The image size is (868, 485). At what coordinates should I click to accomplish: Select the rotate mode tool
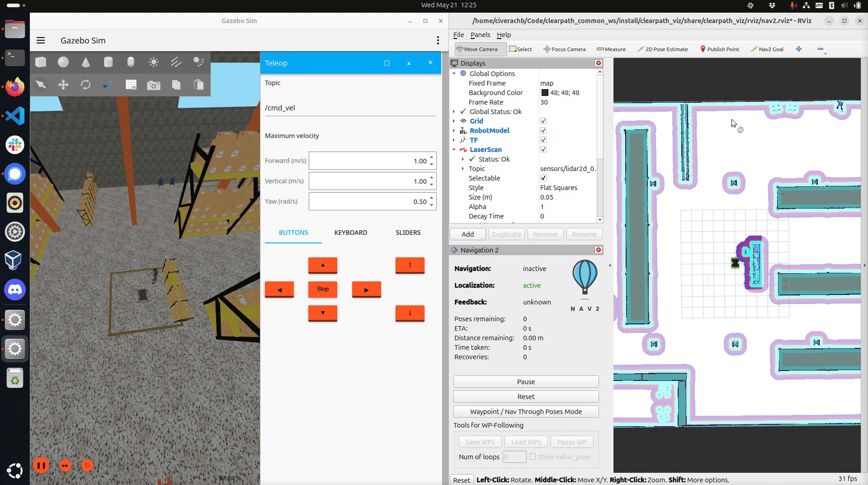pos(86,85)
